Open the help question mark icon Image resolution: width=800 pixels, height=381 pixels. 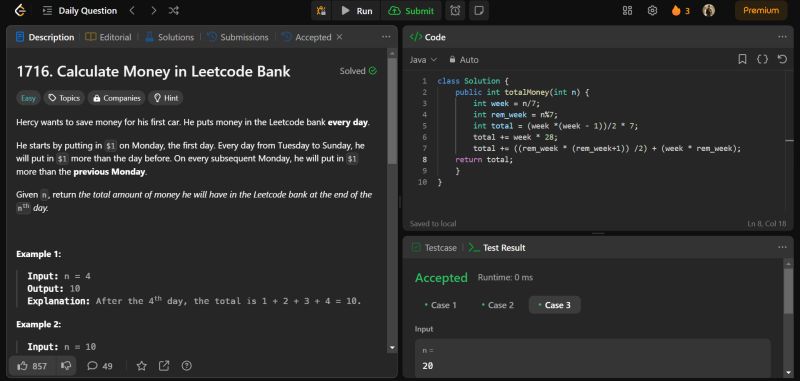[x=187, y=366]
